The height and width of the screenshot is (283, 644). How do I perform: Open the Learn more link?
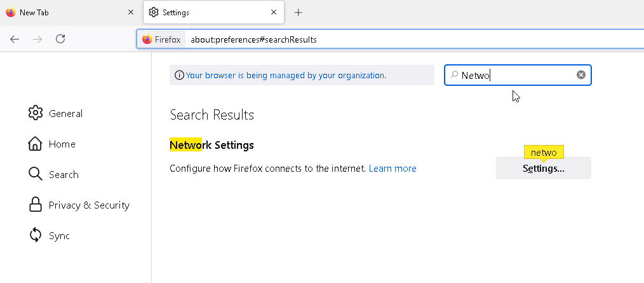pos(392,169)
